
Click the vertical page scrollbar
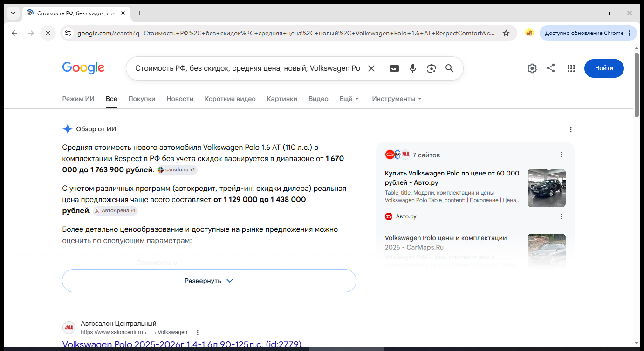pyautogui.click(x=637, y=84)
